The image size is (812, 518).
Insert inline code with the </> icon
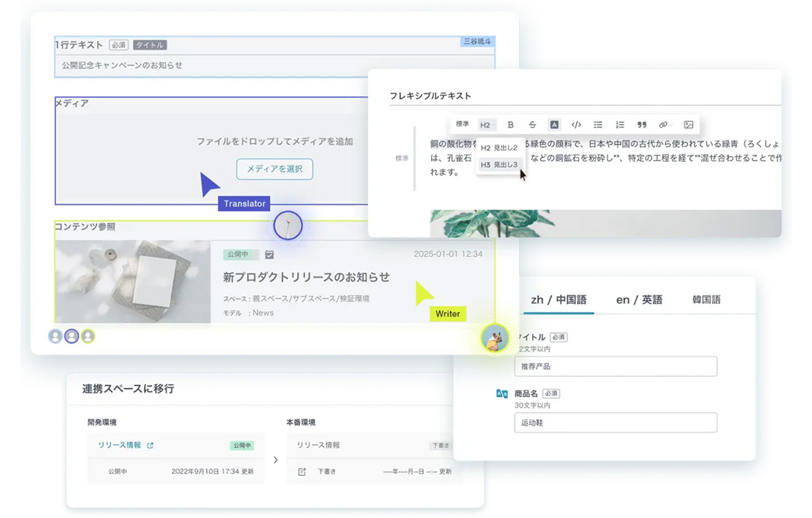coord(576,125)
